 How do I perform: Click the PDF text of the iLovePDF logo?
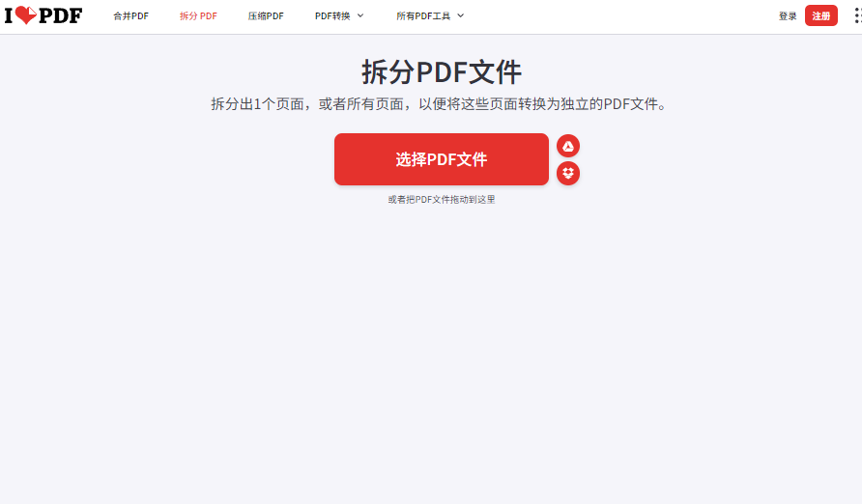point(61,15)
